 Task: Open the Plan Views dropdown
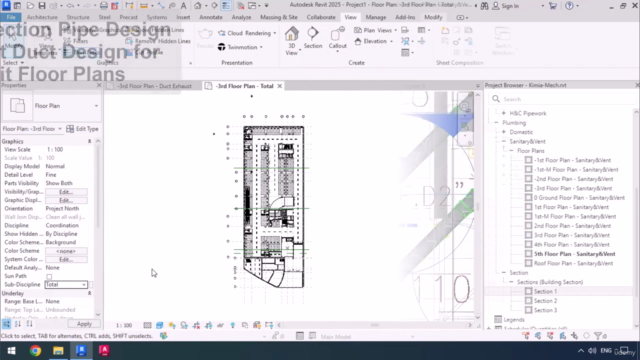pos(376,30)
